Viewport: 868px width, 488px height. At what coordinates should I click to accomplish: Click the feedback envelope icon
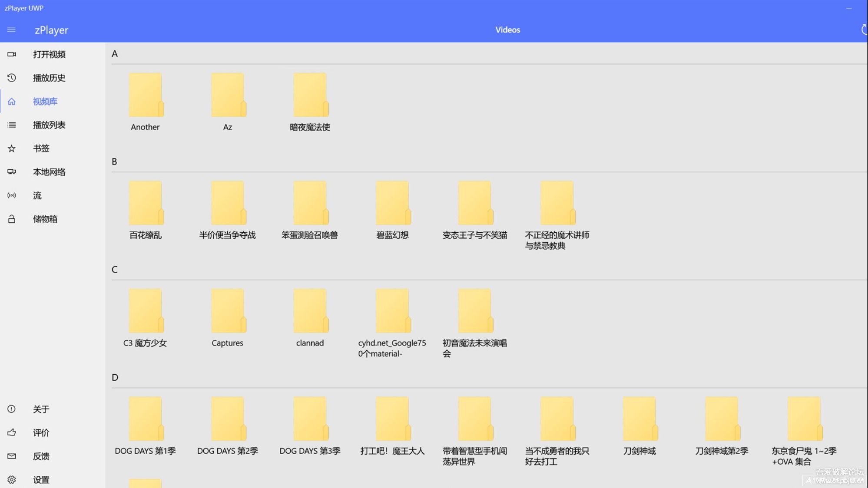click(x=12, y=456)
